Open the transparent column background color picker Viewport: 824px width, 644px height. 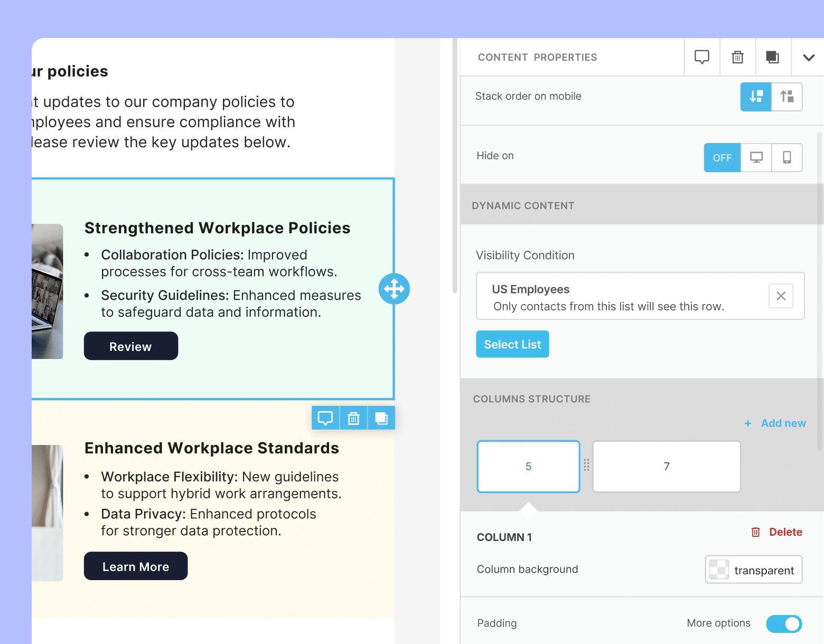pyautogui.click(x=753, y=570)
